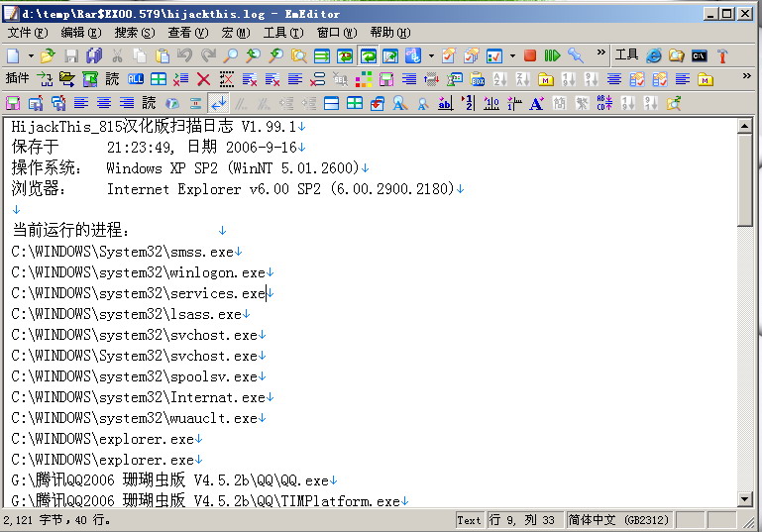The height and width of the screenshot is (532, 762).
Task: Open the 窗口(W) menu
Action: point(337,33)
